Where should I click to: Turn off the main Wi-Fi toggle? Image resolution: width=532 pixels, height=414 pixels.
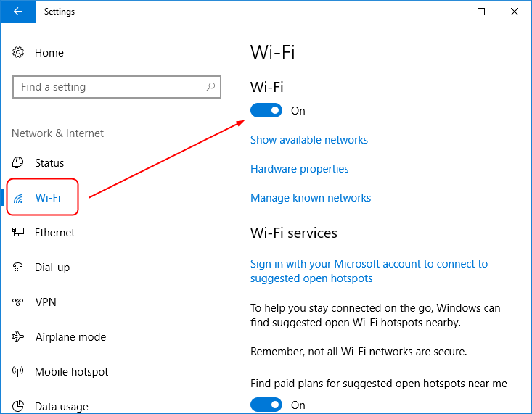click(x=266, y=111)
